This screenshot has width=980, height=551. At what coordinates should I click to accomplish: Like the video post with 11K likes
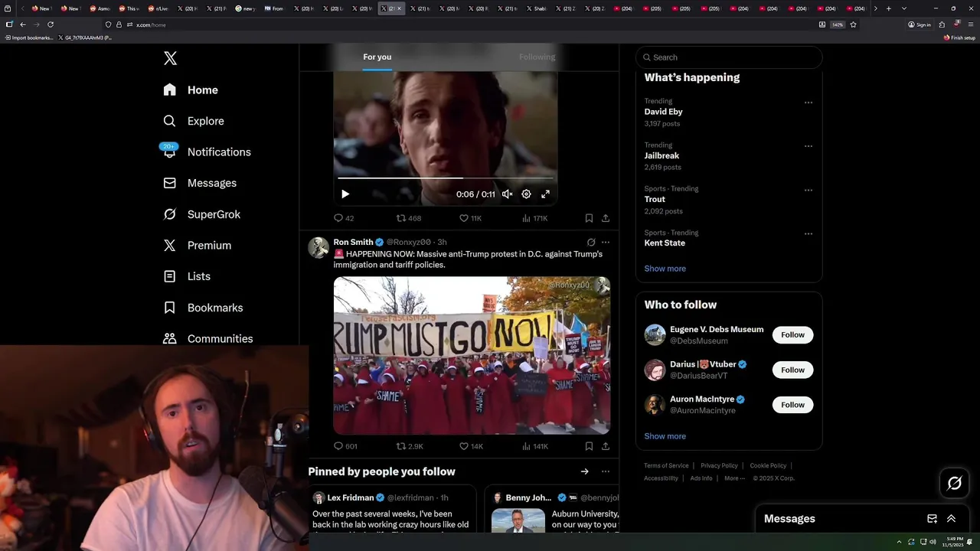(x=470, y=218)
